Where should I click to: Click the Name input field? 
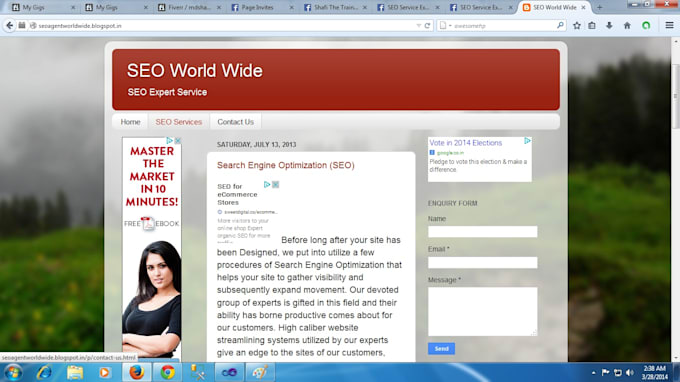(482, 232)
